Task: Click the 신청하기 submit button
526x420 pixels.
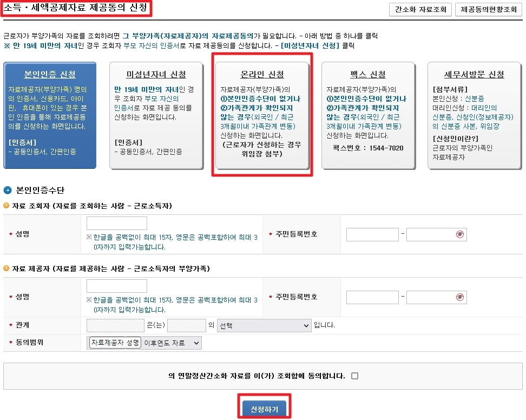Action: click(264, 409)
